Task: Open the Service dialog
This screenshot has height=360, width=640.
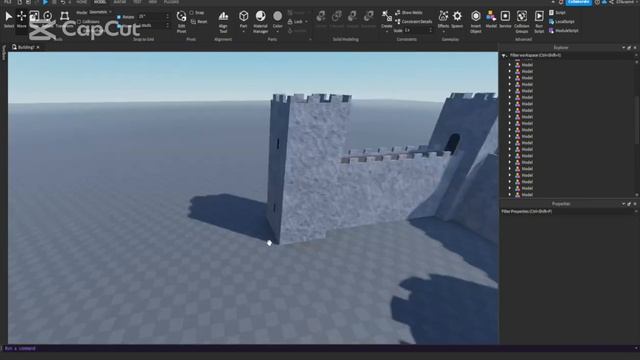Action: coord(505,19)
